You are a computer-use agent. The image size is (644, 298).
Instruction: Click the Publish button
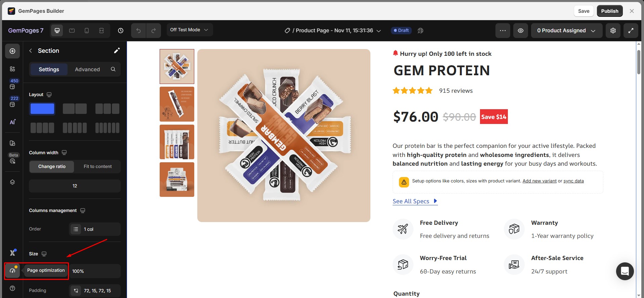coord(609,11)
